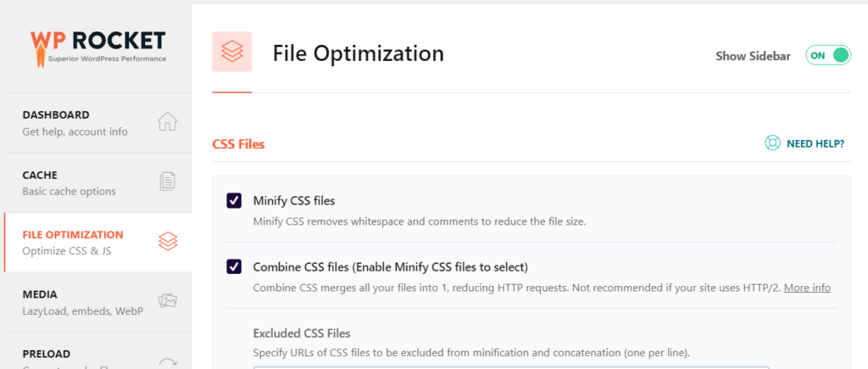This screenshot has height=369, width=868.
Task: Uncheck the Minify CSS files checkbox
Action: 234,200
